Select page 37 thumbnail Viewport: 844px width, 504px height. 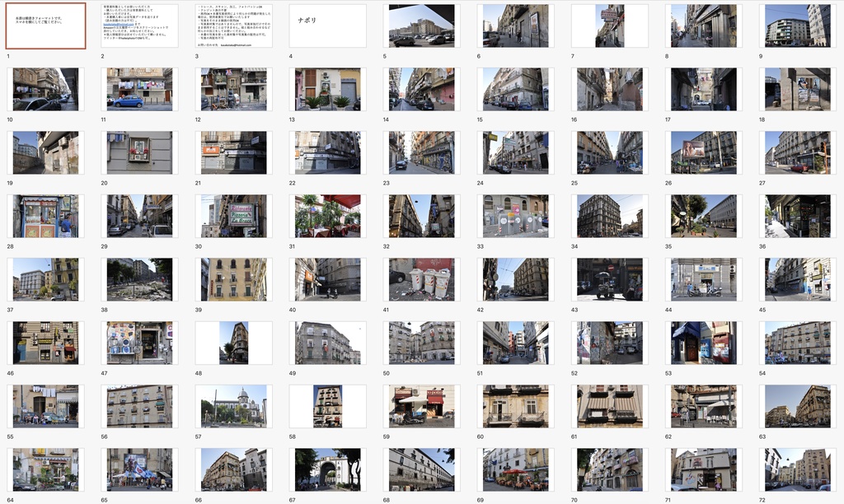[x=46, y=280]
